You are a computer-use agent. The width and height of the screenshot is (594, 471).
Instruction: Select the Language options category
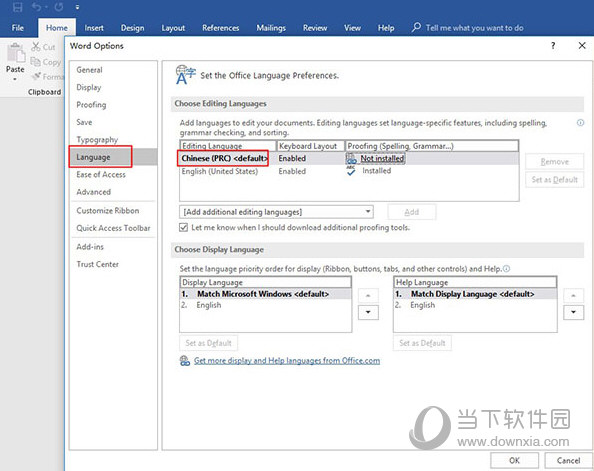[x=113, y=157]
